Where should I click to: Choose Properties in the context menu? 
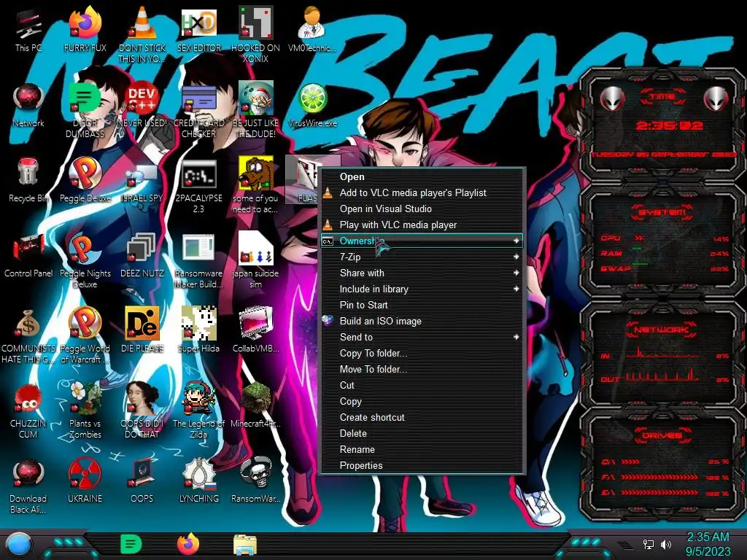pos(422,466)
